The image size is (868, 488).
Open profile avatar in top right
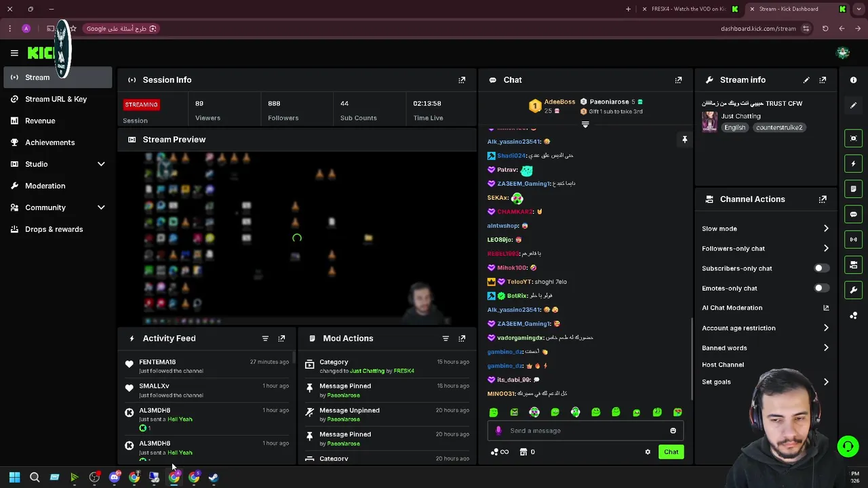[843, 53]
